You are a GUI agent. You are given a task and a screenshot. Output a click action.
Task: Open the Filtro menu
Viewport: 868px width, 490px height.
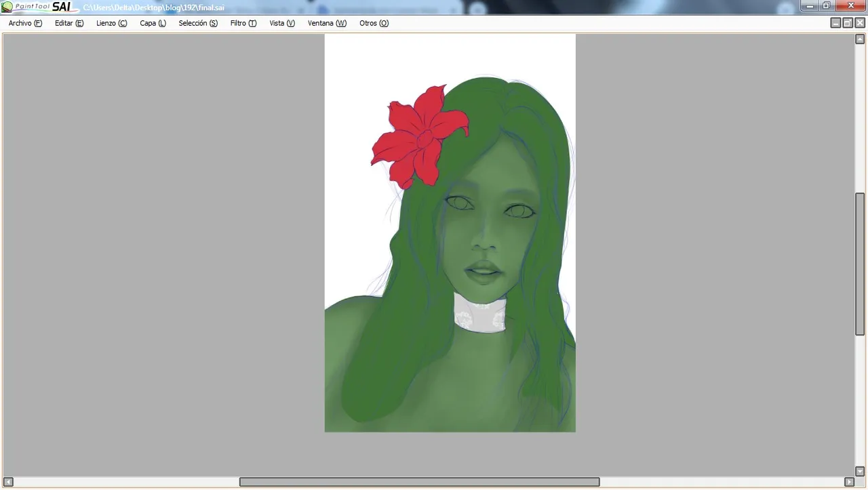coord(243,23)
